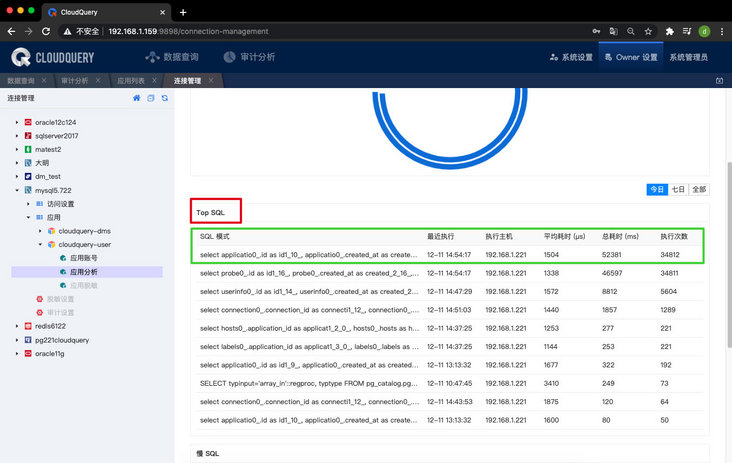Click the browser address bar
Viewport: 732px width, 463px height.
pyautogui.click(x=322, y=31)
